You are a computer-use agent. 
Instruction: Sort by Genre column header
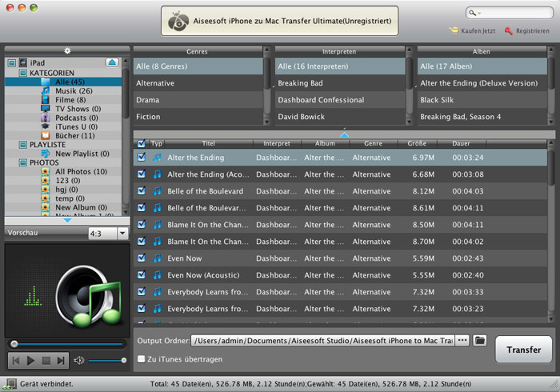(x=374, y=143)
